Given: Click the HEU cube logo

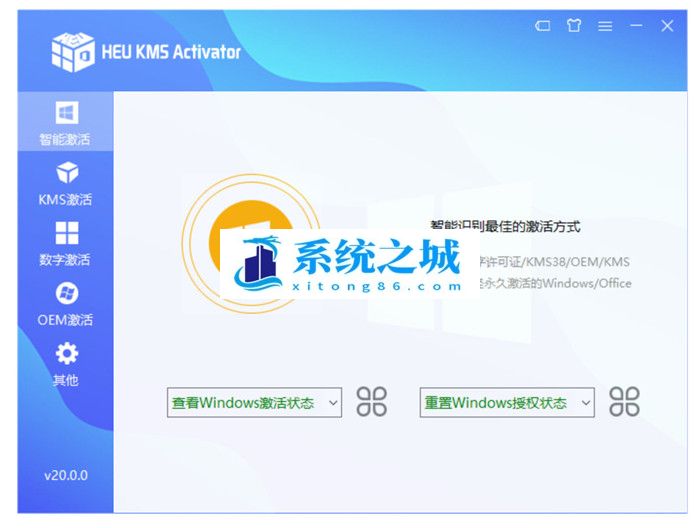Looking at the screenshot, I should (73, 52).
